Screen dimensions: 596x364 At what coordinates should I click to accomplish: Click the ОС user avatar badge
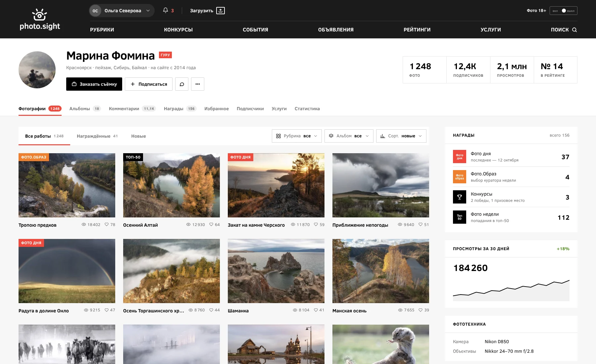click(95, 11)
